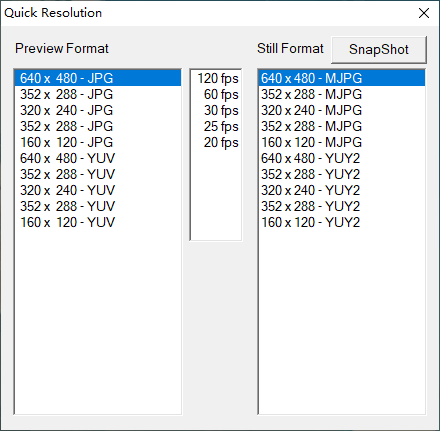Click the SnapShot button

(379, 50)
